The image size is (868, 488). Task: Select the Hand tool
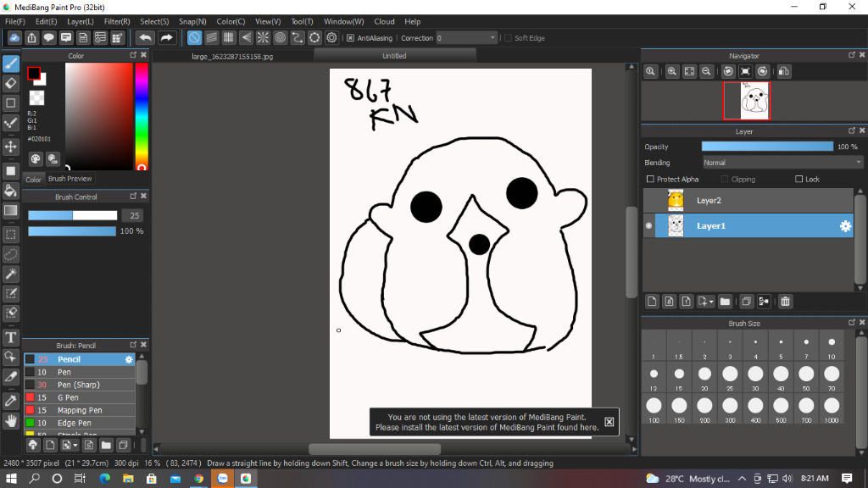(x=11, y=421)
